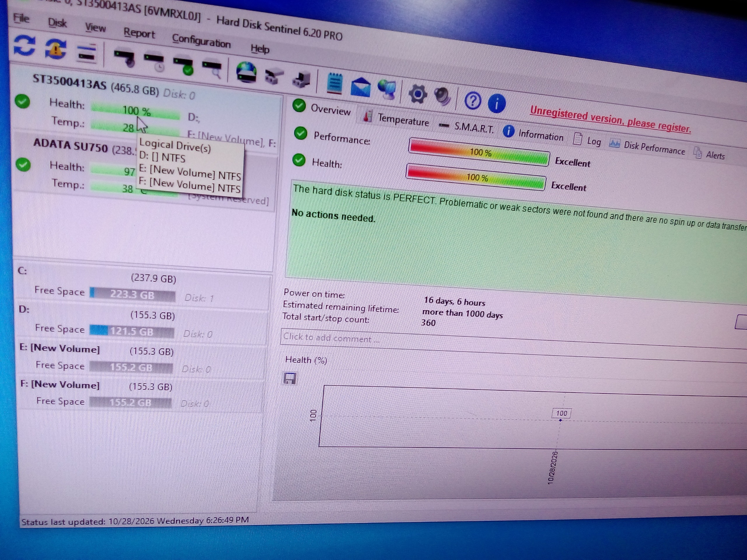Click the floppy save icon under Health (%)
This screenshot has width=747, height=560.
coord(290,378)
